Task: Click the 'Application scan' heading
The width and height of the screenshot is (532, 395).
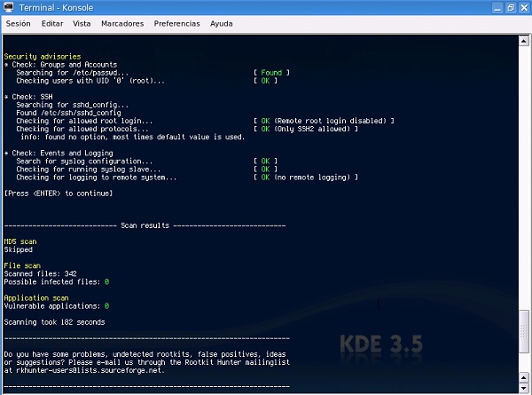Action: point(36,298)
